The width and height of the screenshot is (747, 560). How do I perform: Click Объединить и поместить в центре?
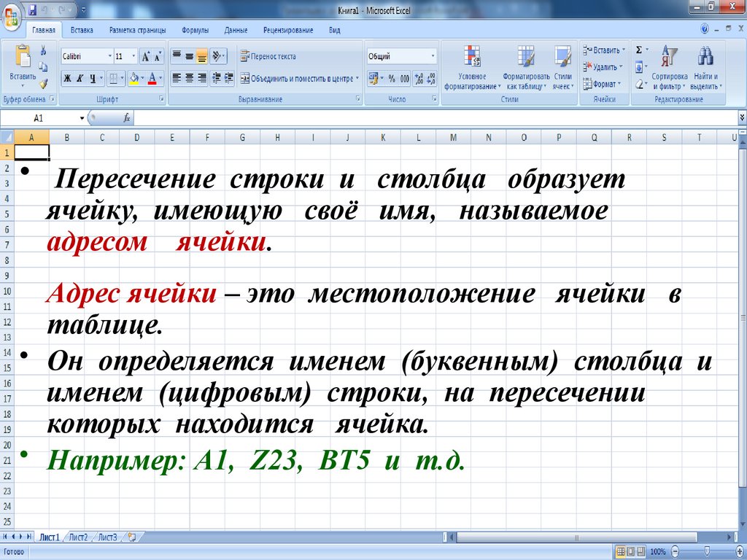(x=299, y=79)
